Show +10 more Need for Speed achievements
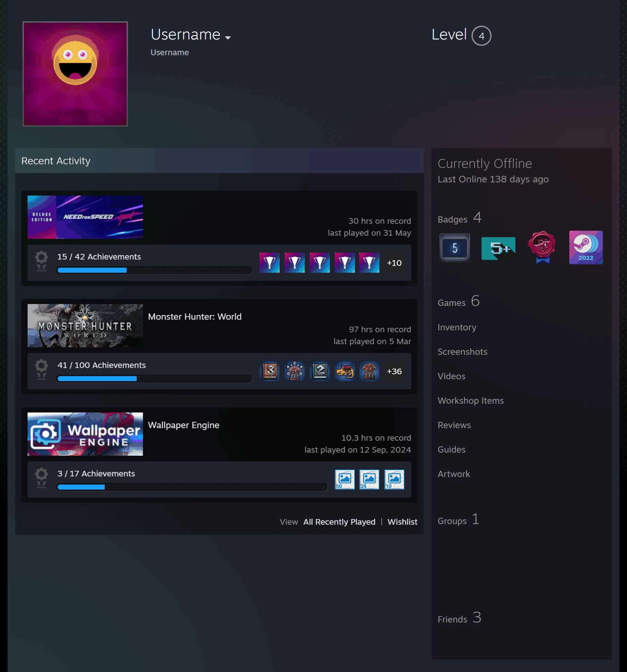Screen dimensions: 627x672 coord(394,263)
